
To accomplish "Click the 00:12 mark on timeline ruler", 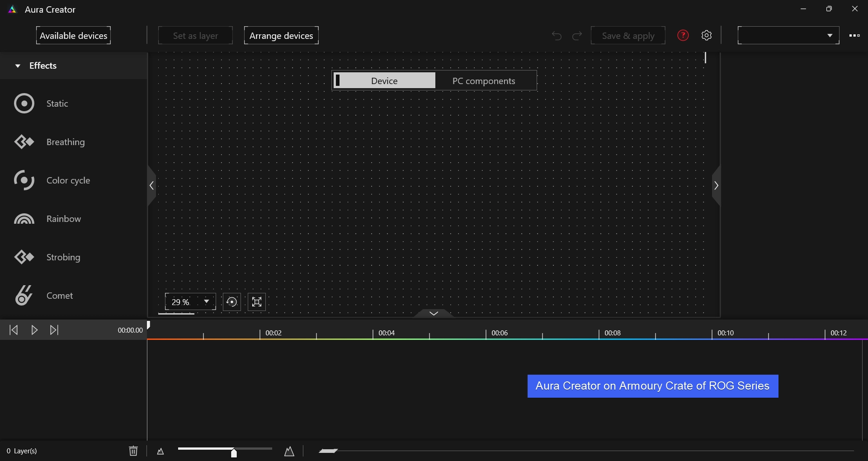I will [x=839, y=333].
